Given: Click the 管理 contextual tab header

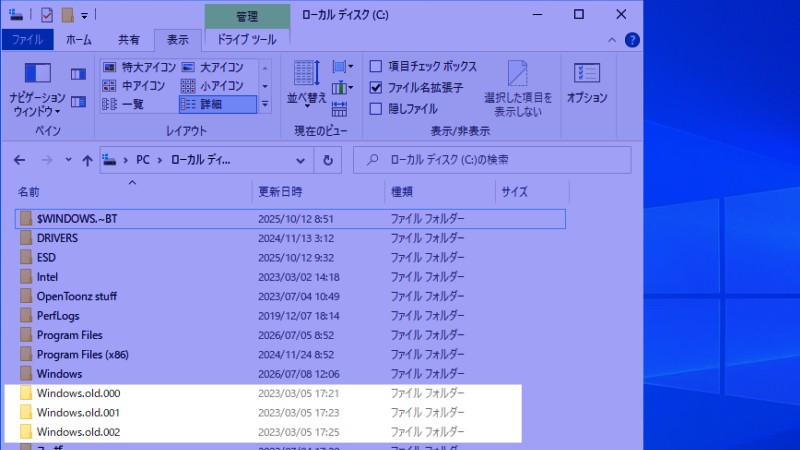Looking at the screenshot, I should click(247, 16).
